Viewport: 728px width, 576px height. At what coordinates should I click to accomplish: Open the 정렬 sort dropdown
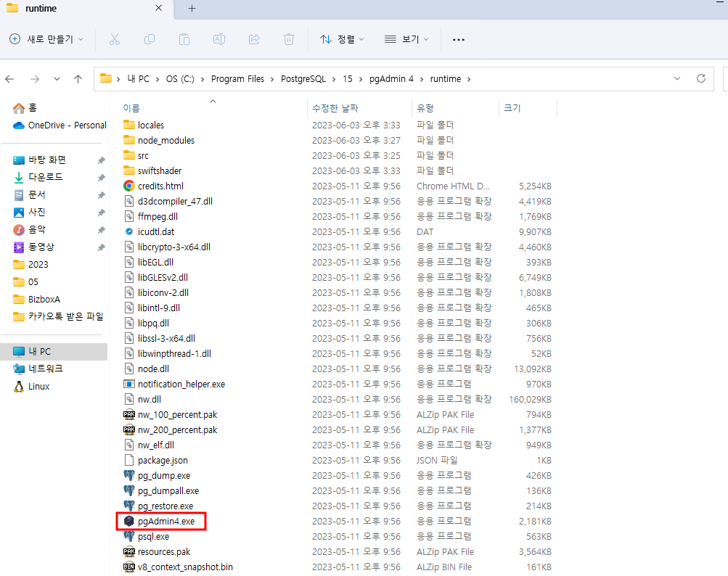342,39
